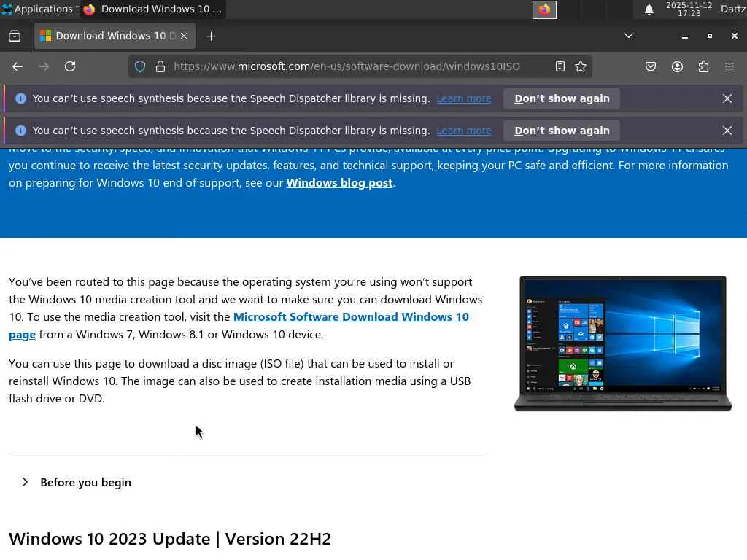Close the Download Windows 10 tab
Screen dimensions: 747x560
tap(184, 36)
